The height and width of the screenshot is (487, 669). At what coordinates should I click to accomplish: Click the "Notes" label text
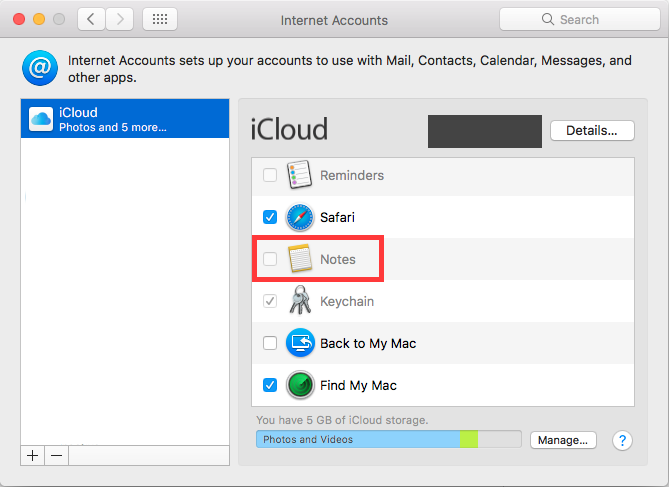[x=338, y=259]
